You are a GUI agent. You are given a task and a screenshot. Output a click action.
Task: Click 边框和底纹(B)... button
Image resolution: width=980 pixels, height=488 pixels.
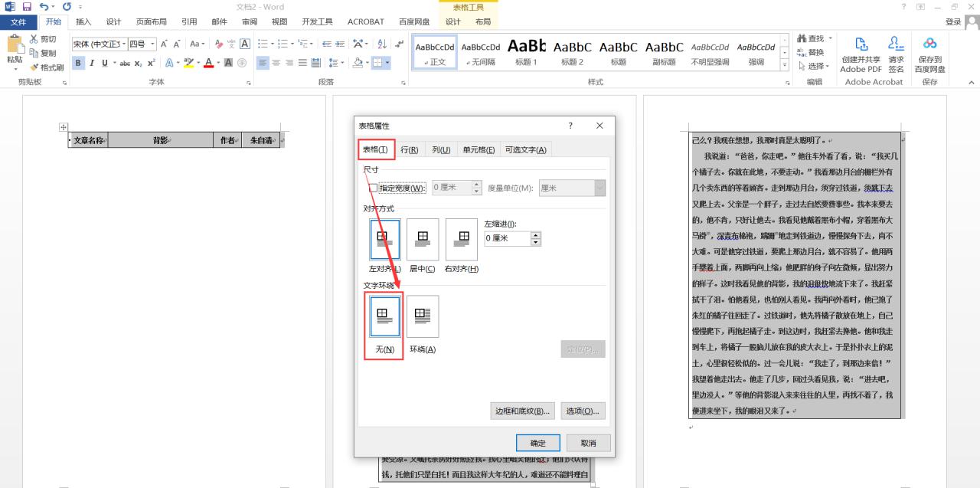click(522, 411)
